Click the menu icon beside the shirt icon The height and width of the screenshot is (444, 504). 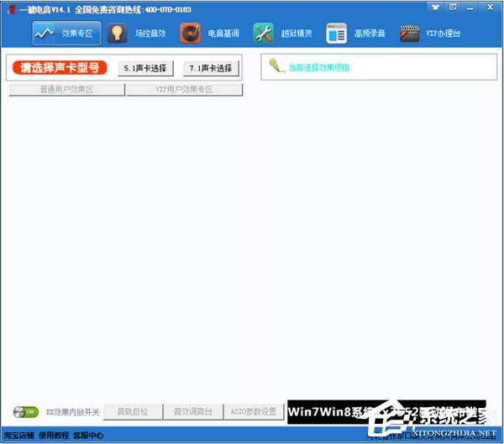(453, 7)
